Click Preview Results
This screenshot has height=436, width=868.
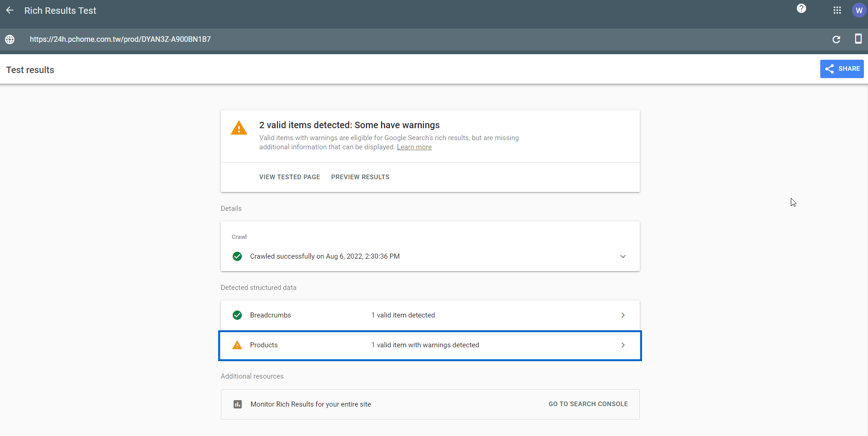(360, 177)
